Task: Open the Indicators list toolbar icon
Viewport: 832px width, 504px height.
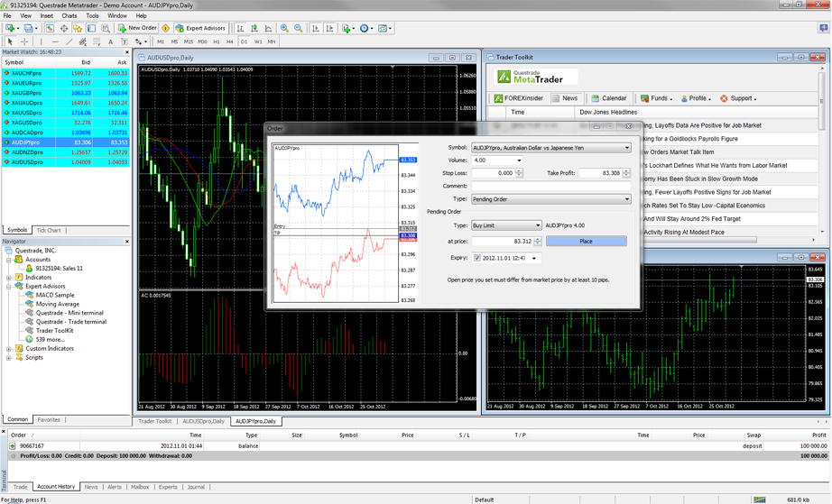Action: pos(347,28)
